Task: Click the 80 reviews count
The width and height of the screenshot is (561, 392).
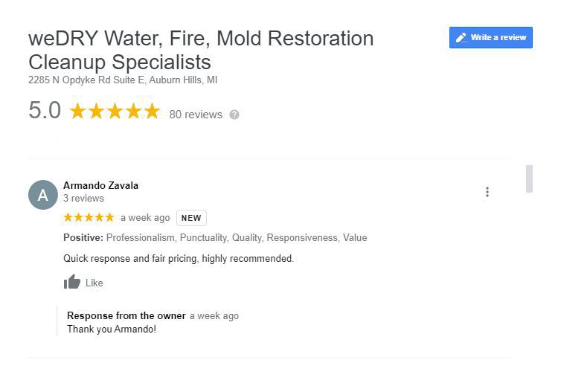Action: 196,115
